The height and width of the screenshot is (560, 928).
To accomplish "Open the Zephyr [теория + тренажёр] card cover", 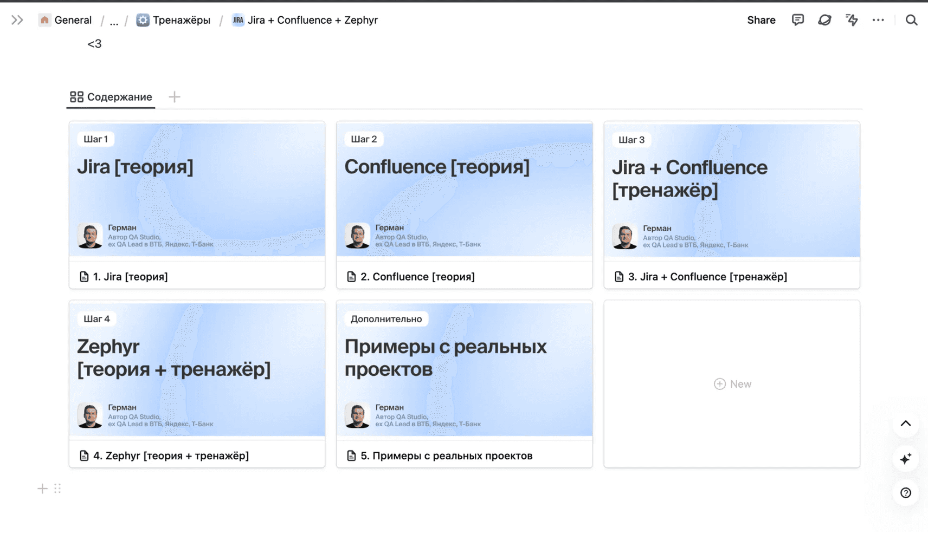I will [197, 369].
